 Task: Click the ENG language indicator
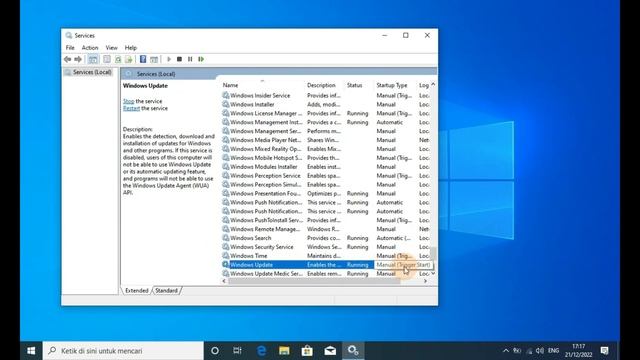(x=553, y=351)
